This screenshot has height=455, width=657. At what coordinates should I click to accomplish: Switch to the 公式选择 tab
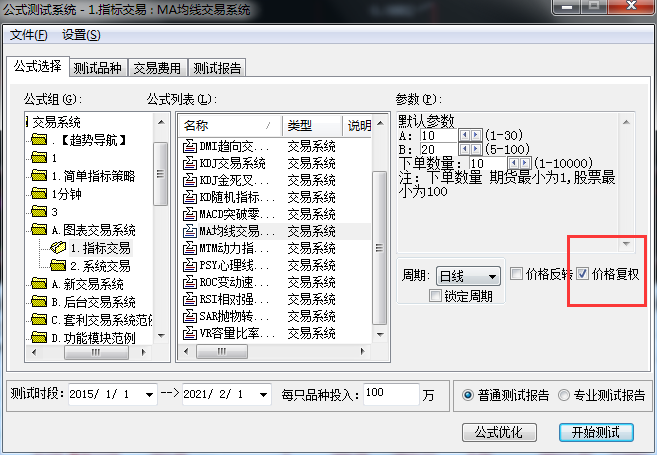pos(38,66)
